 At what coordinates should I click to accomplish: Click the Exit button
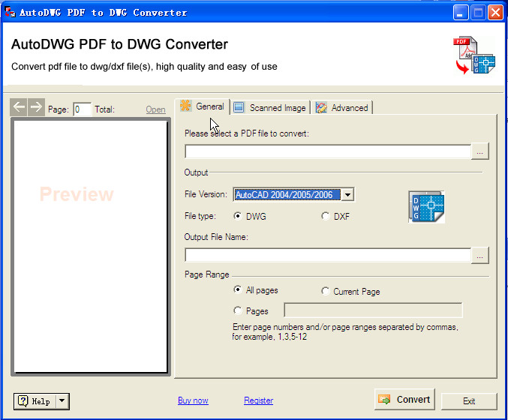[x=469, y=401]
